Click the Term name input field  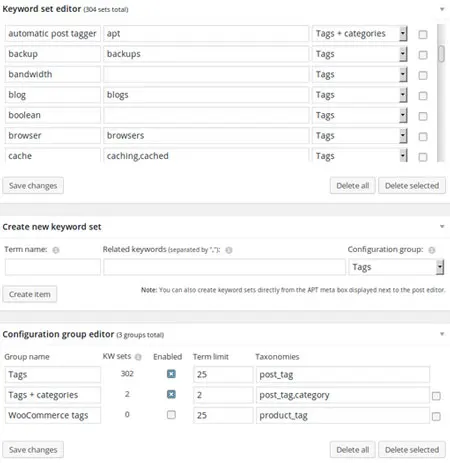pyautogui.click(x=53, y=267)
